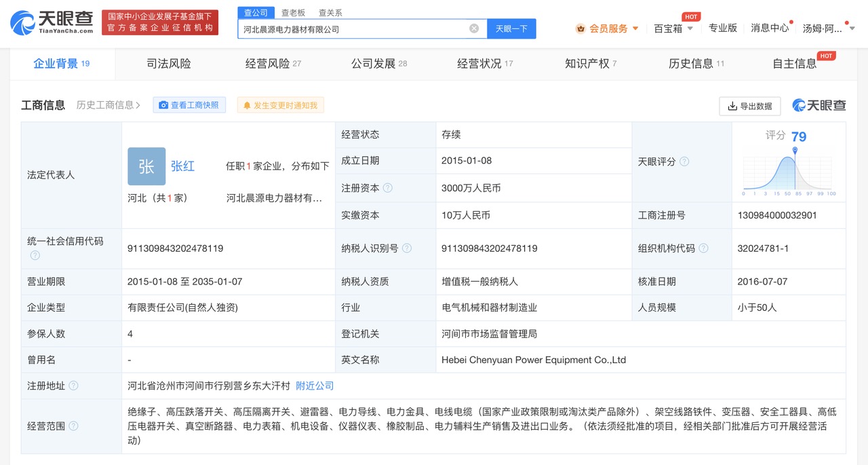Image resolution: width=868 pixels, height=465 pixels.
Task: Click the credit code 911309843202478119 under 统一社会信用代码
Action: point(176,248)
